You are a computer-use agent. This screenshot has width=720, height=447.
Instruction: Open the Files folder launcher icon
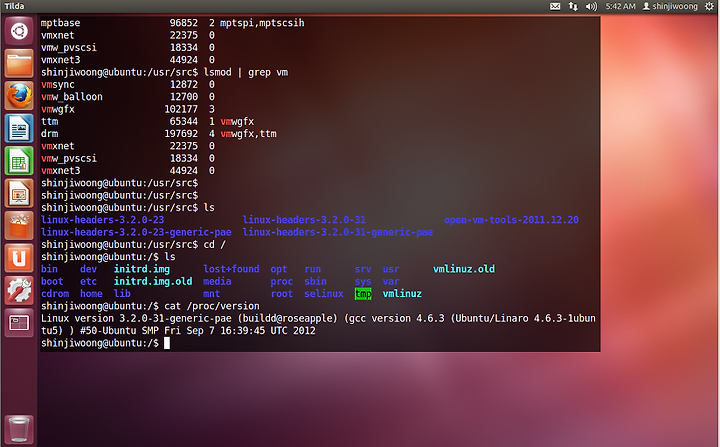pos(19,63)
